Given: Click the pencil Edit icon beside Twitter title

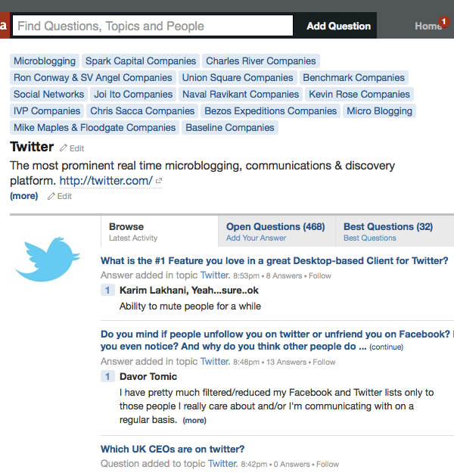Looking at the screenshot, I should pyautogui.click(x=64, y=148).
